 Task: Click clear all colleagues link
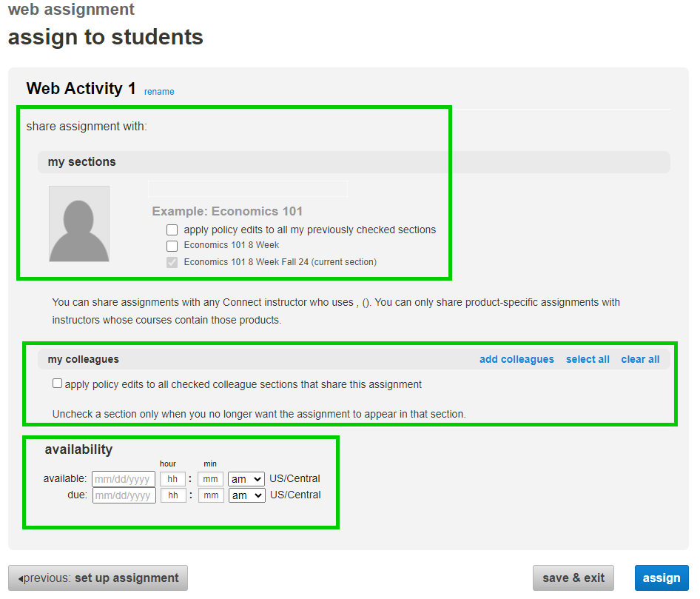click(640, 359)
